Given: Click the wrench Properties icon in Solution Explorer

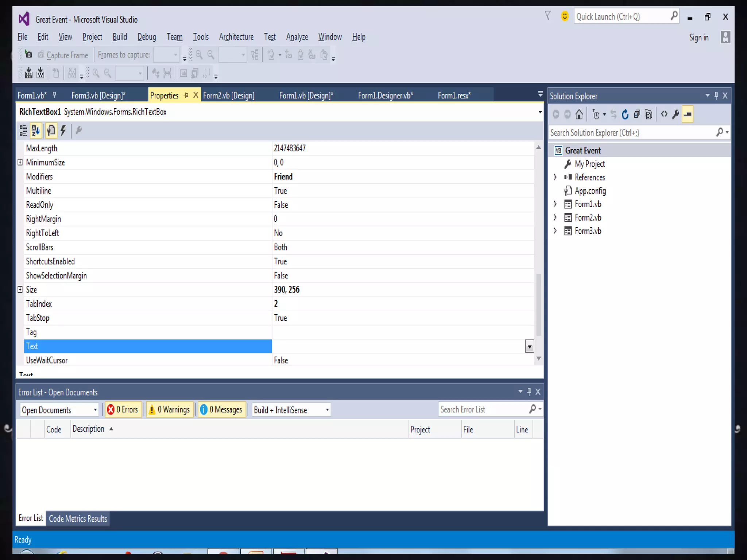Looking at the screenshot, I should (676, 114).
